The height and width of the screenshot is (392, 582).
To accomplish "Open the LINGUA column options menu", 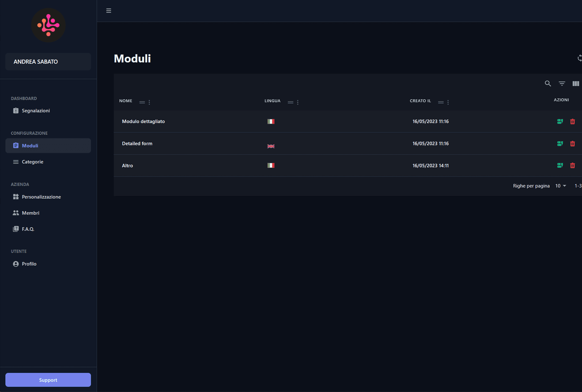I will click(298, 102).
